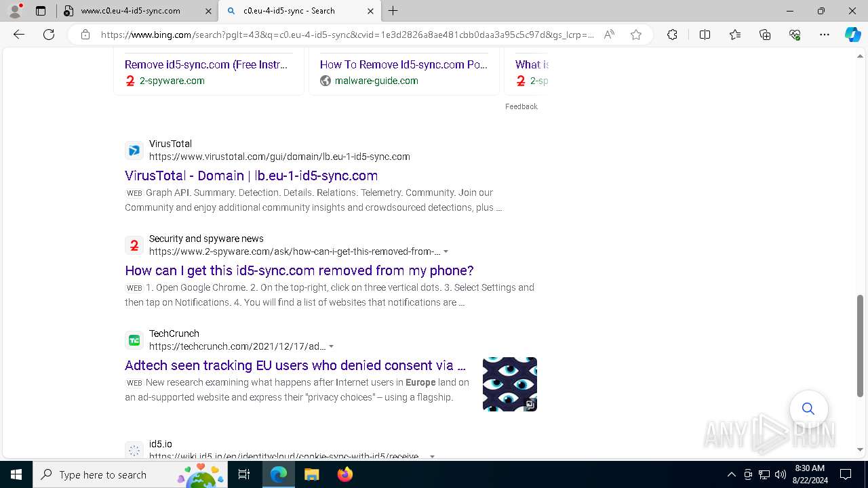This screenshot has width=868, height=488.
Task: Click scrollbar down arrow
Action: pos(861,449)
